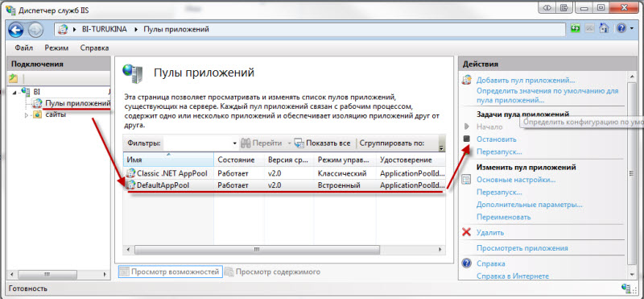Click the Добавить пул приложений icon

tap(466, 80)
